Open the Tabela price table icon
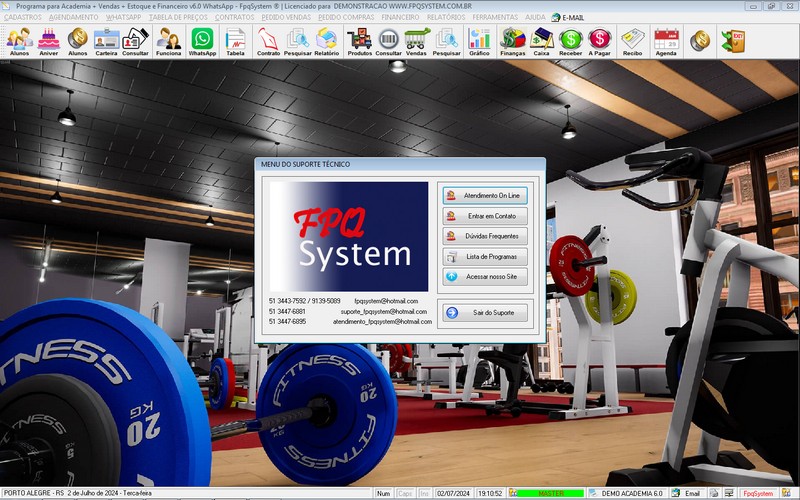This screenshot has height=500, width=800. (x=235, y=41)
